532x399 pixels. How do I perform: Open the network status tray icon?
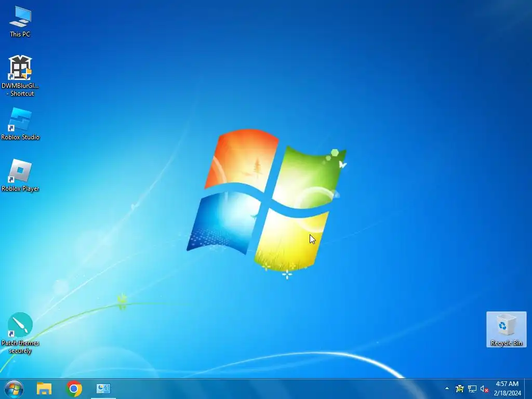[472, 389]
